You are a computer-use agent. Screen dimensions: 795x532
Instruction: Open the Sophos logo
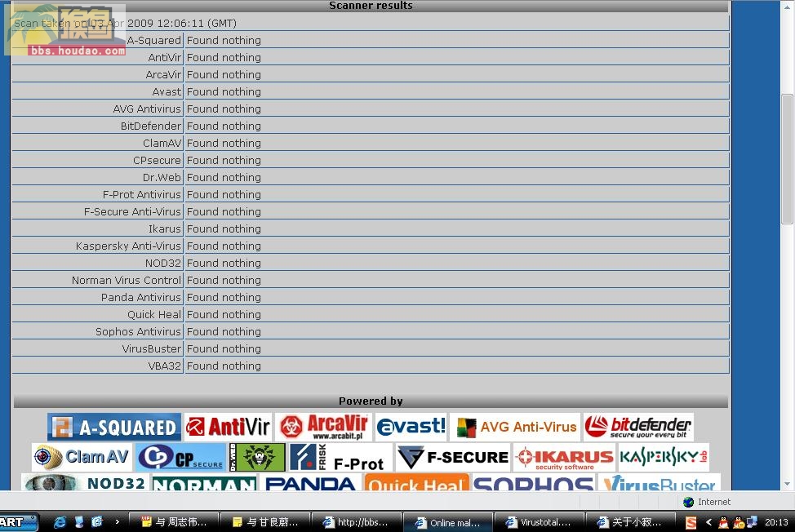[533, 482]
